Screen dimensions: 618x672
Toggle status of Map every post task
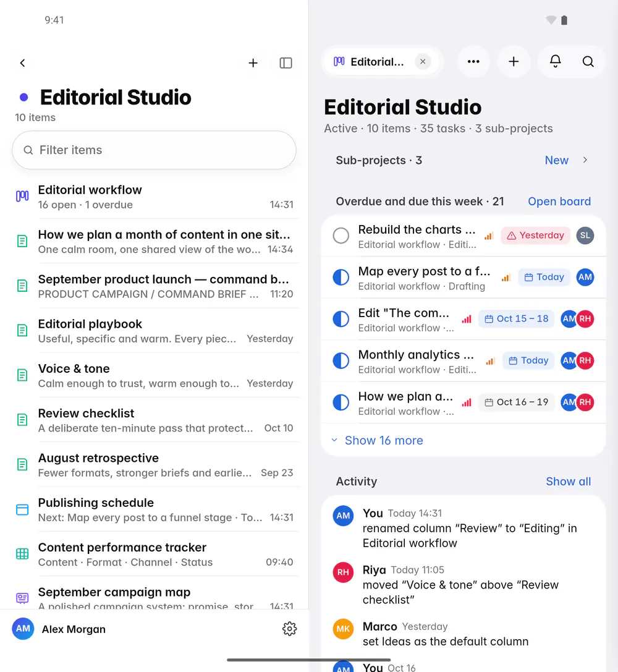(x=341, y=278)
